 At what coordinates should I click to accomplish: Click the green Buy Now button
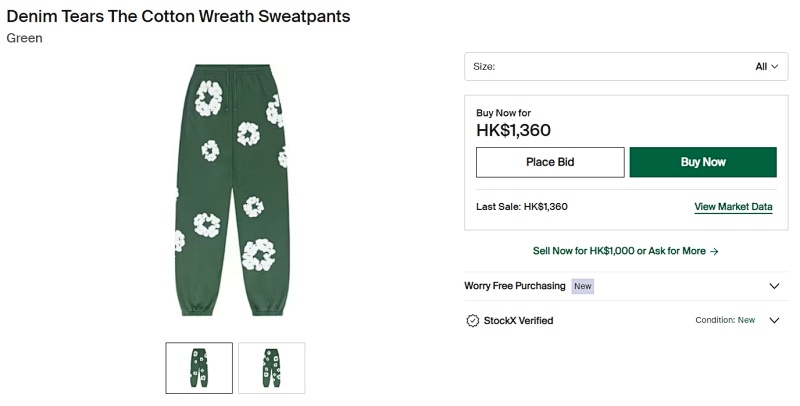[x=703, y=162]
